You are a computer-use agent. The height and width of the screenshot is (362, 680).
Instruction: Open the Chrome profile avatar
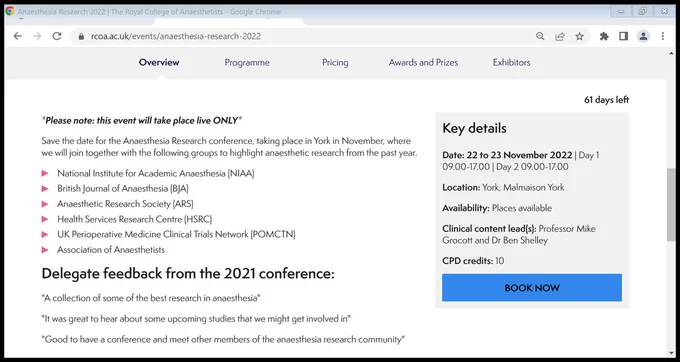point(643,36)
